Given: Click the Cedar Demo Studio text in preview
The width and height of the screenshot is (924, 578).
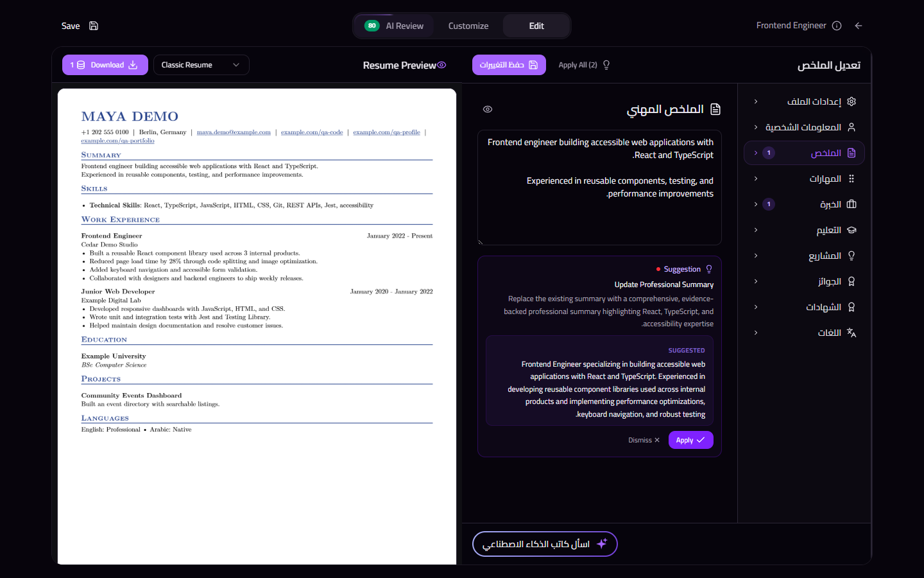Looking at the screenshot, I should (x=109, y=245).
